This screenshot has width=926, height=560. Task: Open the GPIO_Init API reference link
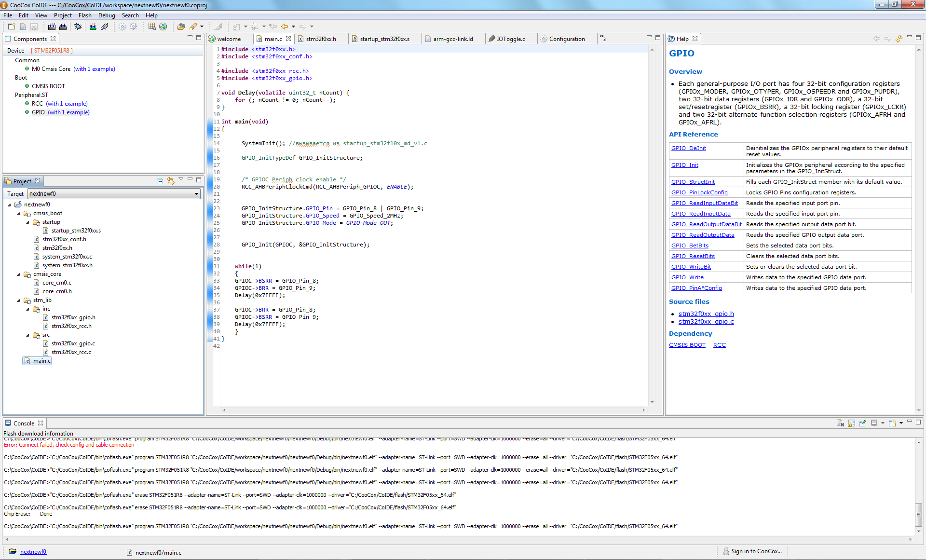pyautogui.click(x=684, y=165)
